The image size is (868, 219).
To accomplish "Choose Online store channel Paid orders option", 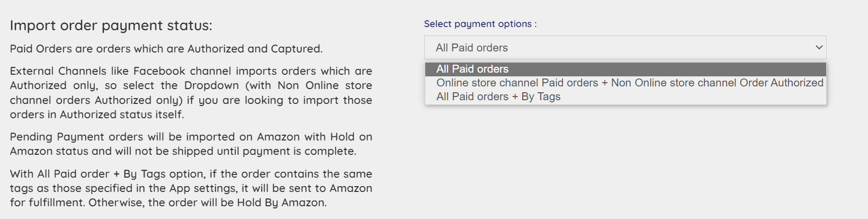I will pyautogui.click(x=629, y=83).
